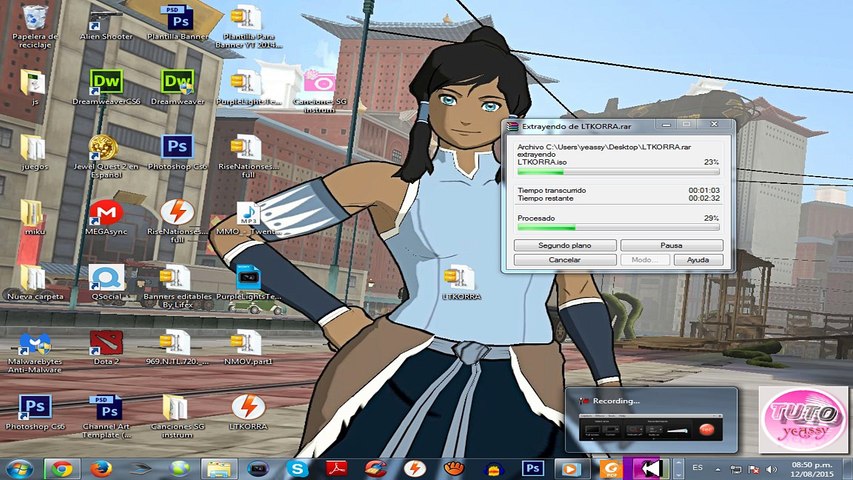This screenshot has height=480, width=853.
Task: Click the Extrayendo de LTKORRA.rar title bar
Action: [577, 126]
